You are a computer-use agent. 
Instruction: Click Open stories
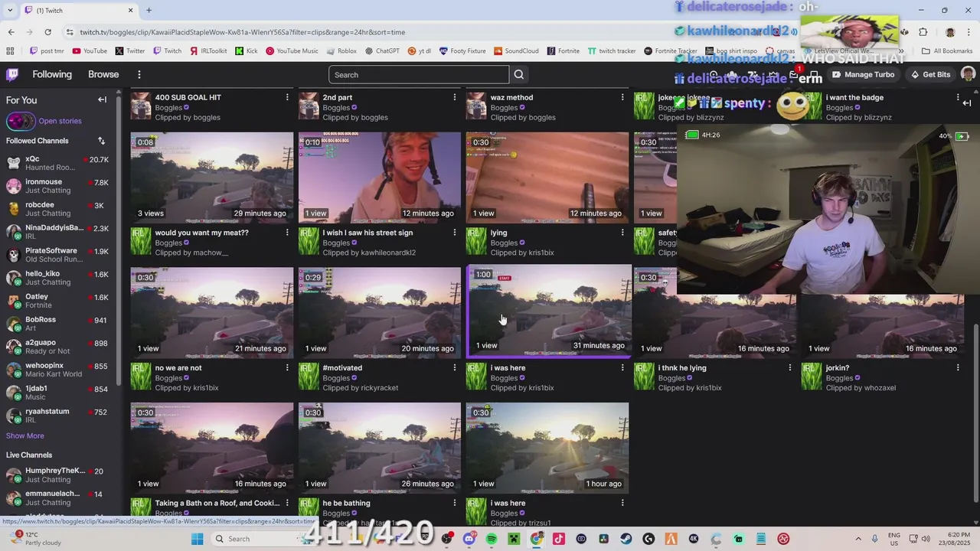[x=60, y=121]
